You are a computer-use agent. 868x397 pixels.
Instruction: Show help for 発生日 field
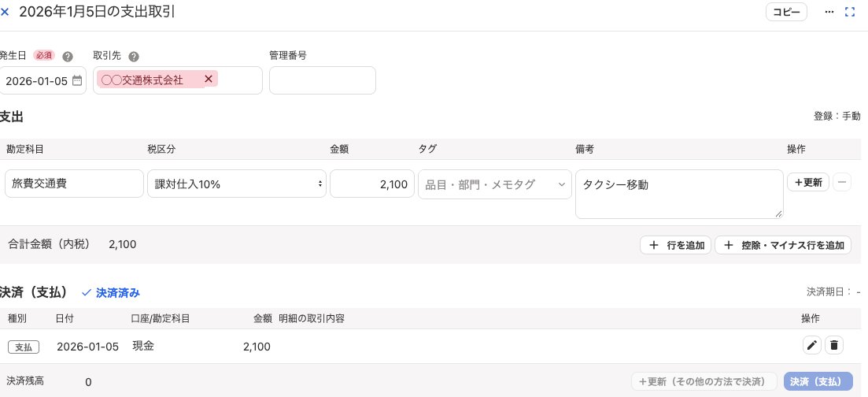coord(68,57)
